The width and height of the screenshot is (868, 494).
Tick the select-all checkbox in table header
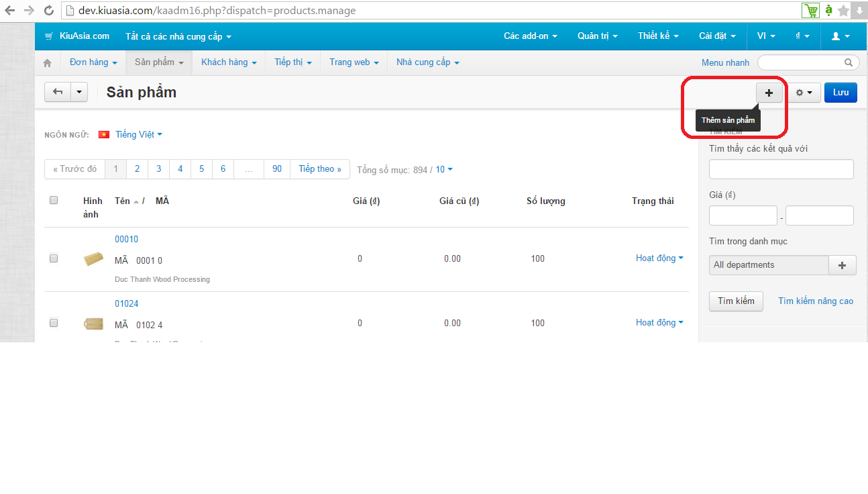pos(54,200)
